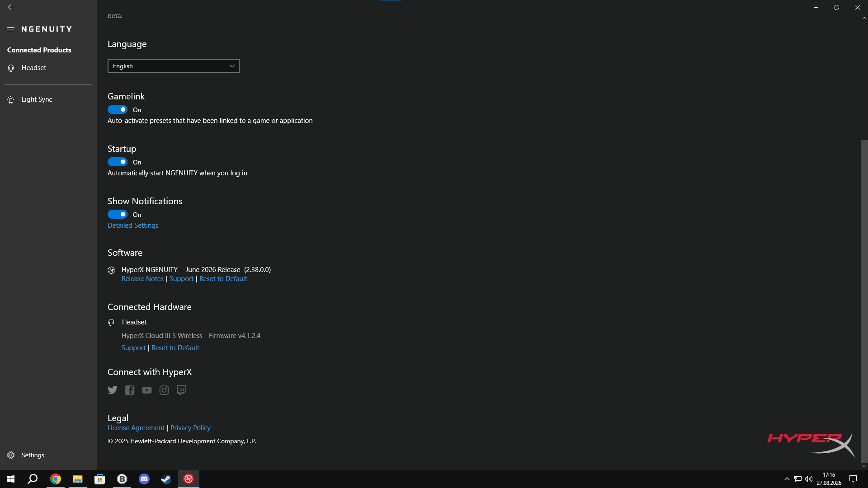Image resolution: width=868 pixels, height=488 pixels.
Task: Click the headset model and firmware text
Action: click(x=191, y=336)
